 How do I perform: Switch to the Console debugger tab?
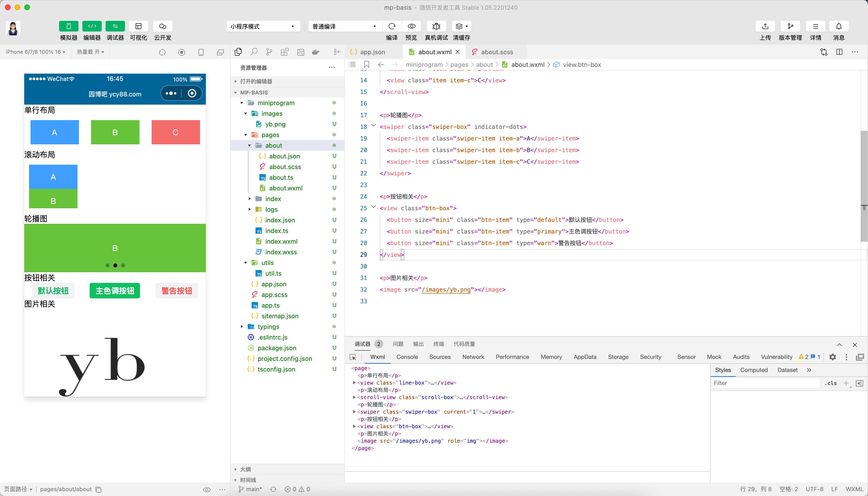(x=407, y=357)
